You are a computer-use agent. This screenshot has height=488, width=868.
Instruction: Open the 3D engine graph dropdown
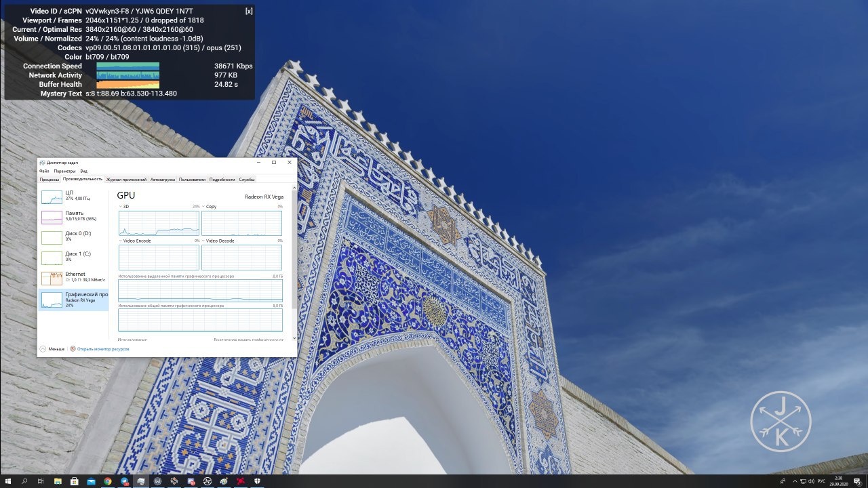pyautogui.click(x=124, y=206)
